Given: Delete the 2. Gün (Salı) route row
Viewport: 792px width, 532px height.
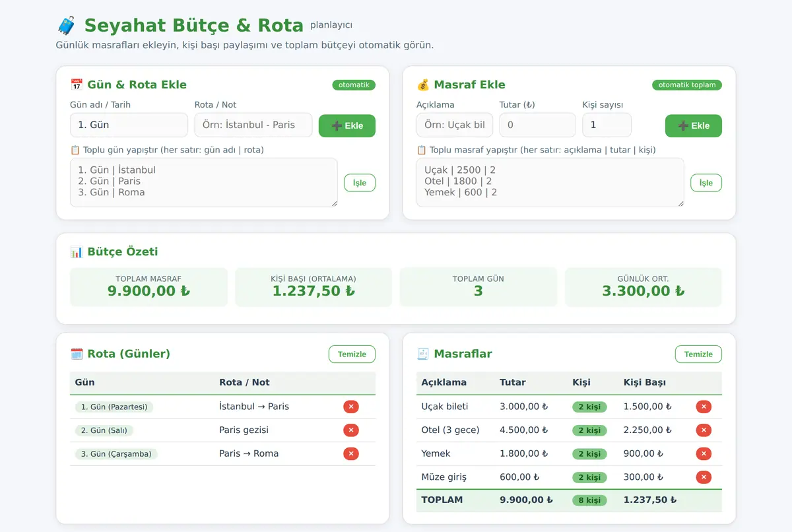Looking at the screenshot, I should [x=351, y=430].
